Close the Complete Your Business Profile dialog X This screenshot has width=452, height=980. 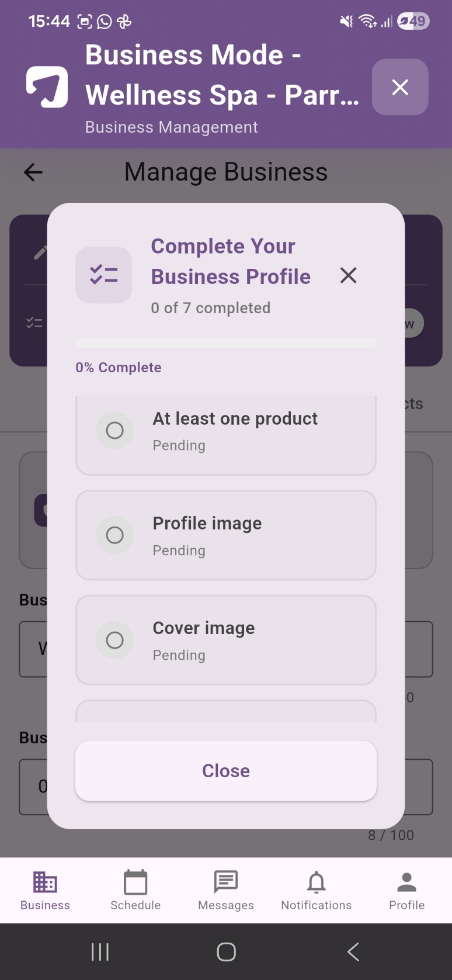(x=349, y=275)
